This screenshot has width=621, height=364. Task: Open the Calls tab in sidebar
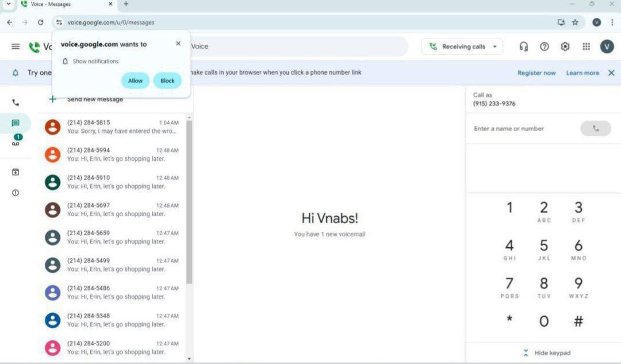pyautogui.click(x=16, y=102)
